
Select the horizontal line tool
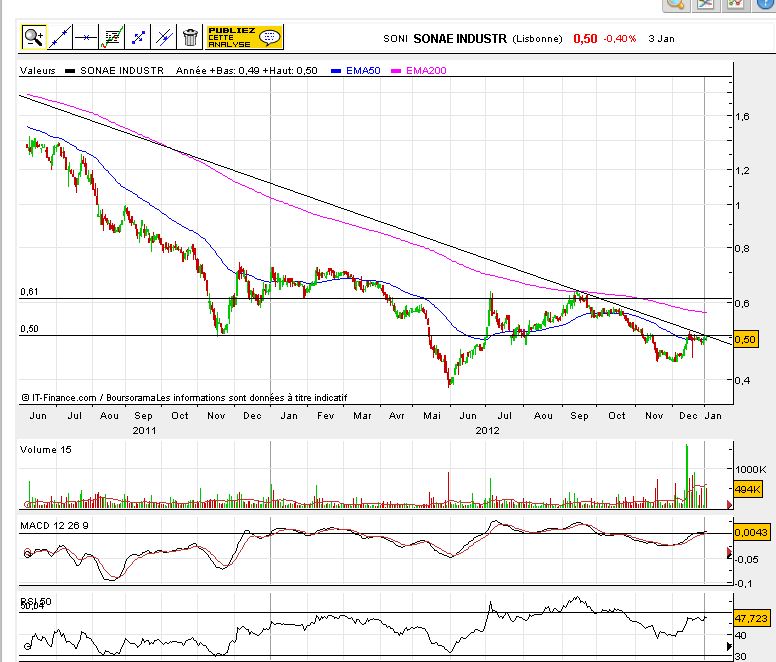point(86,38)
